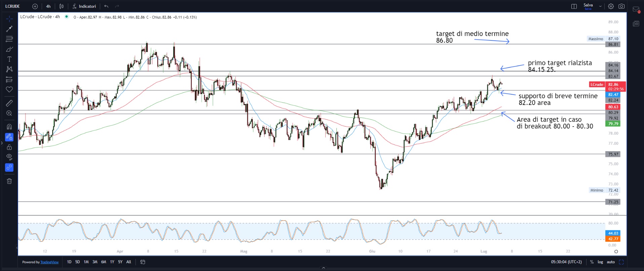This screenshot has height=271, width=644.
Task: Open the candlestick chart style menu
Action: pyautogui.click(x=62, y=6)
